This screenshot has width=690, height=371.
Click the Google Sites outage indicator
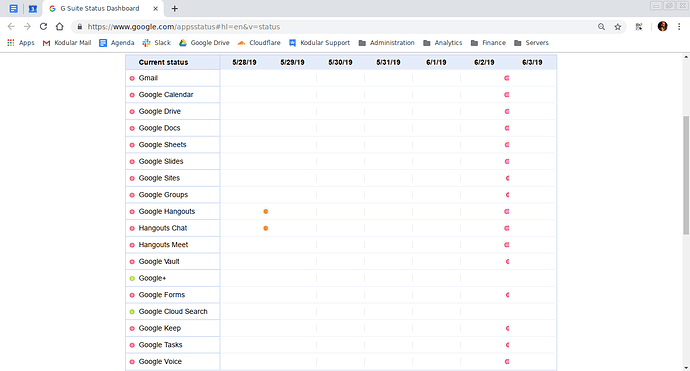pyautogui.click(x=507, y=178)
